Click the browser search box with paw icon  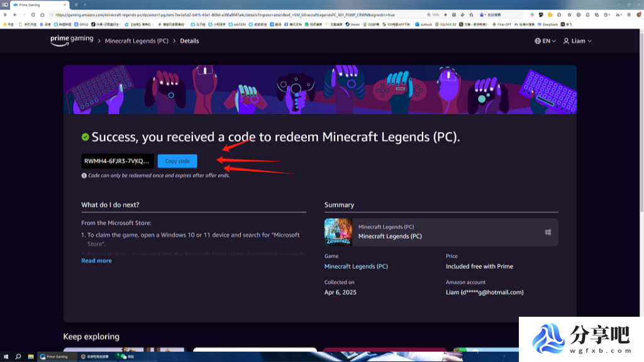pos(500,15)
